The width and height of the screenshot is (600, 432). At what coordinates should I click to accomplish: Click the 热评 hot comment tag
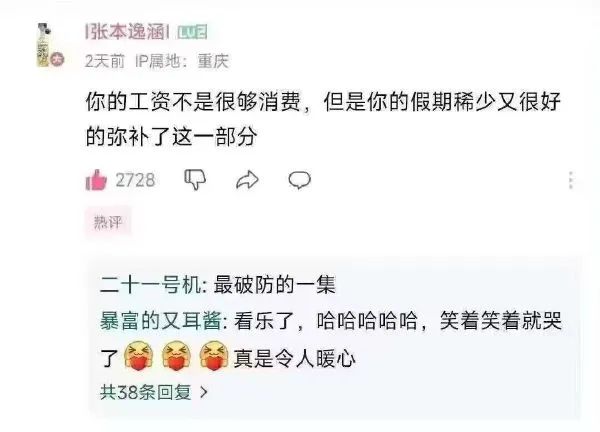[x=108, y=222]
